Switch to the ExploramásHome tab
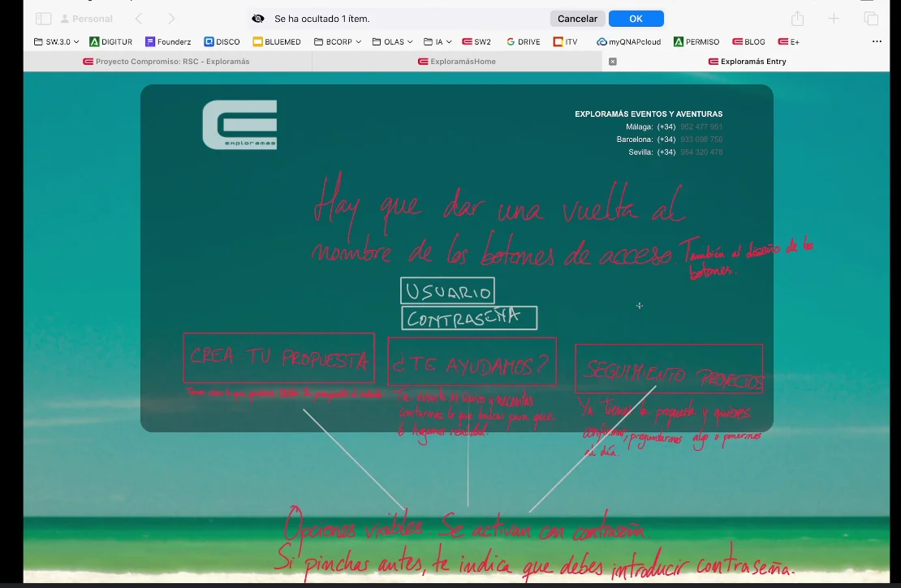Viewport: 901px width, 588px height. pos(456,62)
